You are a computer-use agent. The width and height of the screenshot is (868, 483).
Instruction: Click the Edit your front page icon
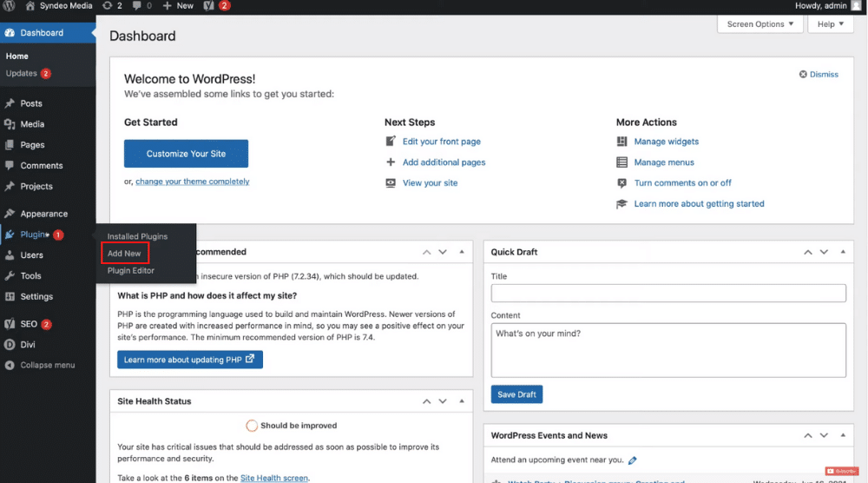pos(391,142)
